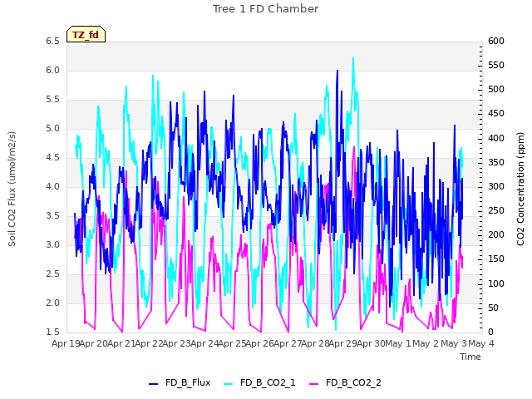Viewport: 532px width, 399px height.
Task: Click the 'Apr 24' x-axis tick label
Action: click(x=204, y=343)
